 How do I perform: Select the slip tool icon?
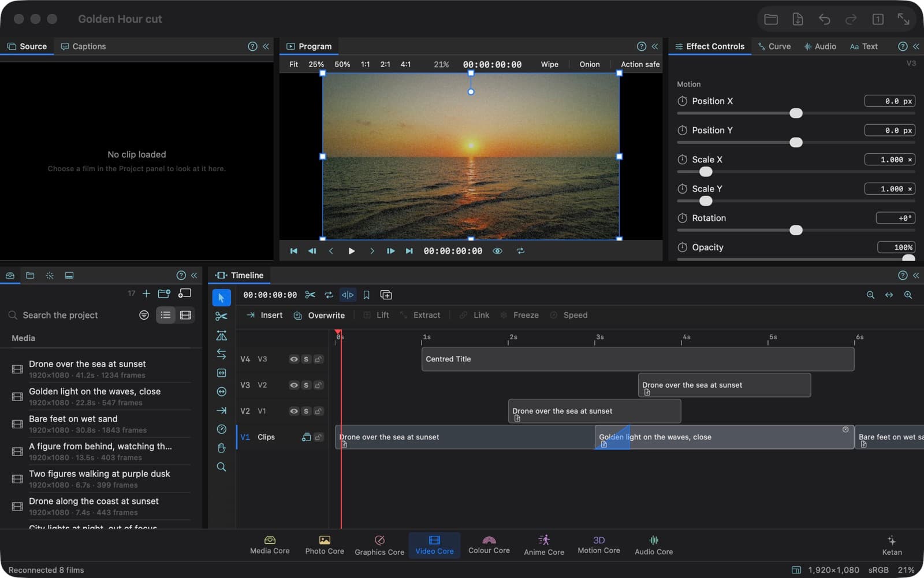click(x=221, y=373)
